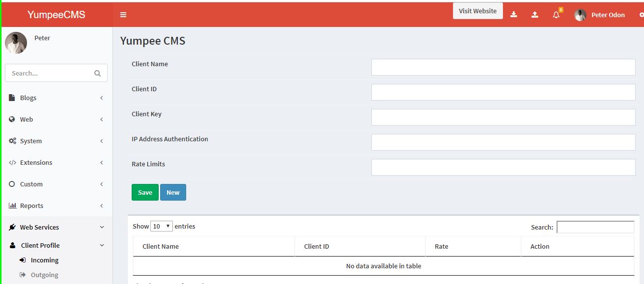Click the Visit Website button
Screen dimensions: 644x284
(477, 11)
